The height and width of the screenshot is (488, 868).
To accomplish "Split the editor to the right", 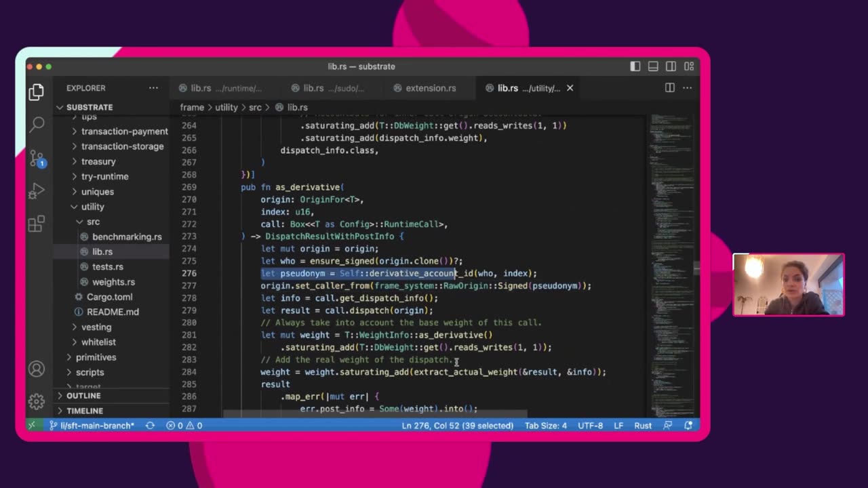I will point(669,88).
